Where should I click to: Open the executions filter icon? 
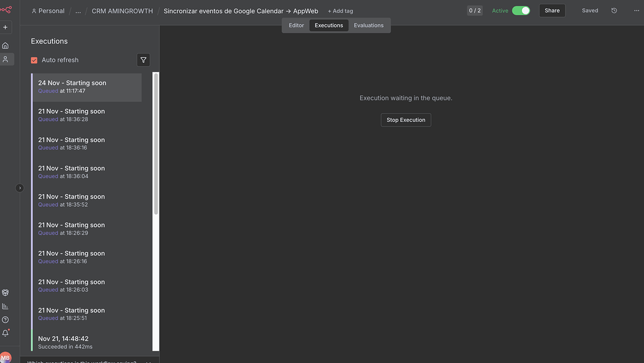point(142,59)
